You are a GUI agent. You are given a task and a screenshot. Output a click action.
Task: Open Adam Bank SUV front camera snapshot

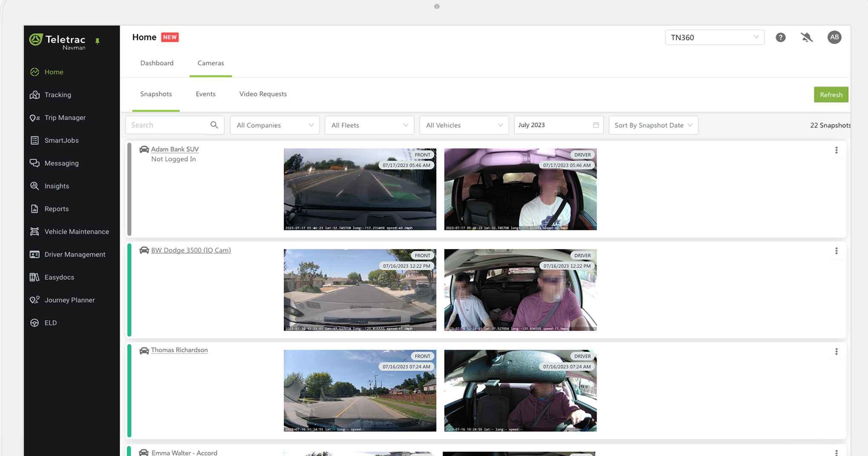(360, 189)
